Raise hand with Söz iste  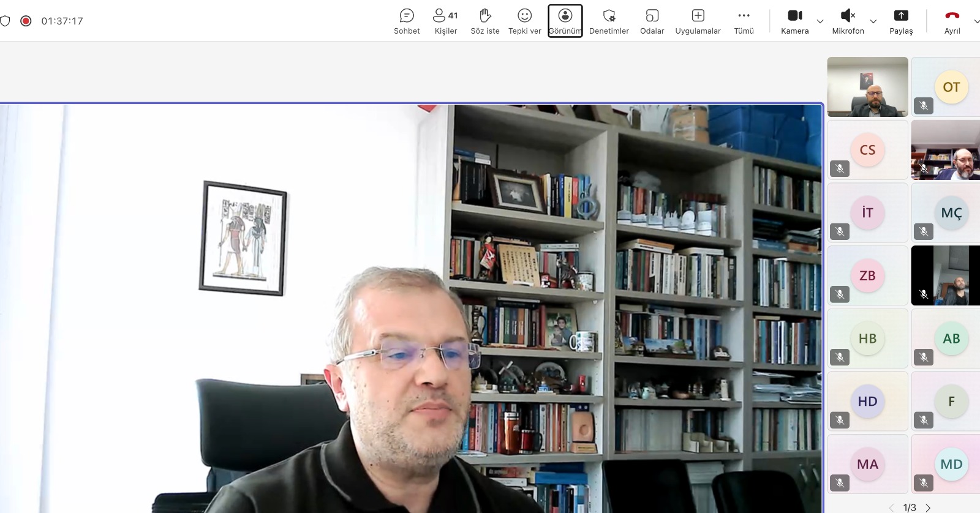pyautogui.click(x=484, y=21)
